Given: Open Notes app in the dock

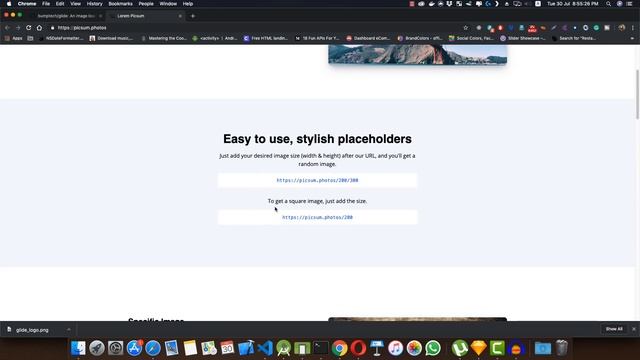Looking at the screenshot, I should click(x=190, y=348).
